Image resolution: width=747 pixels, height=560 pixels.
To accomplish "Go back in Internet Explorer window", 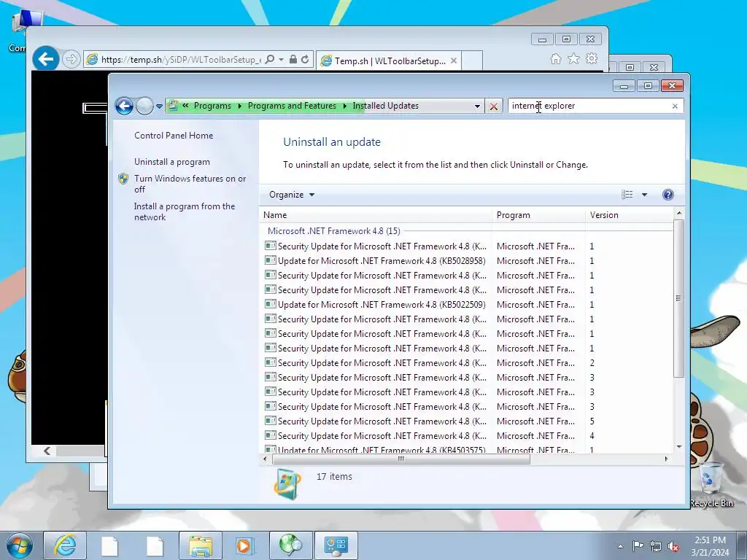I will [46, 59].
